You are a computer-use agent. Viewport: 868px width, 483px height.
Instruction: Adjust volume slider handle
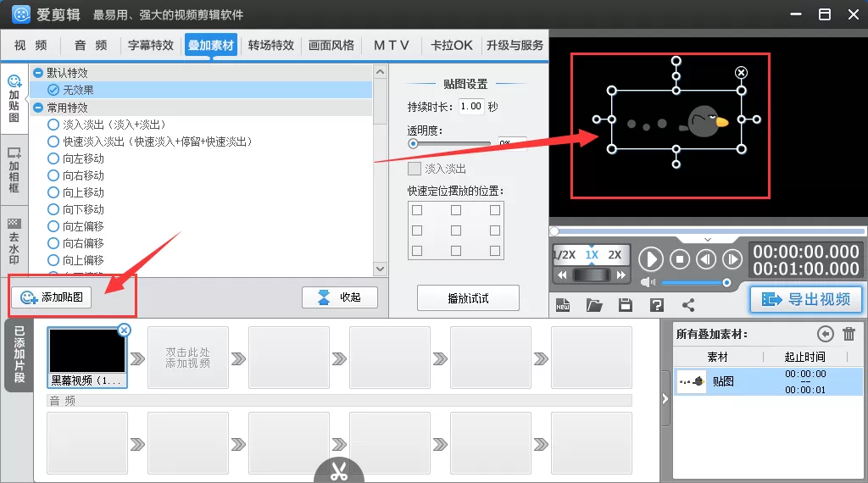click(726, 283)
